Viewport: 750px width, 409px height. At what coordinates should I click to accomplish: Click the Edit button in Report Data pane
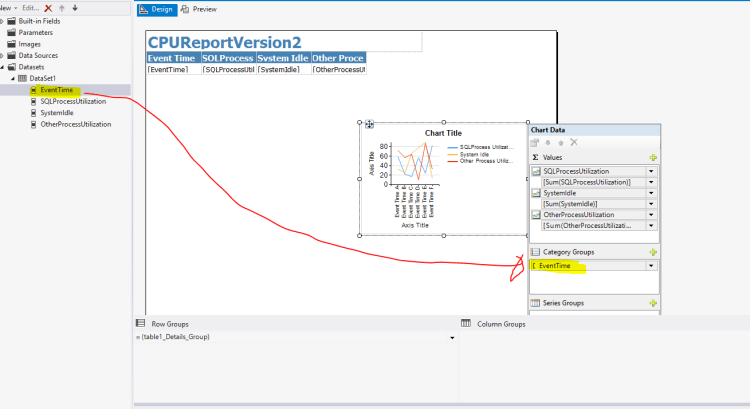click(x=29, y=8)
